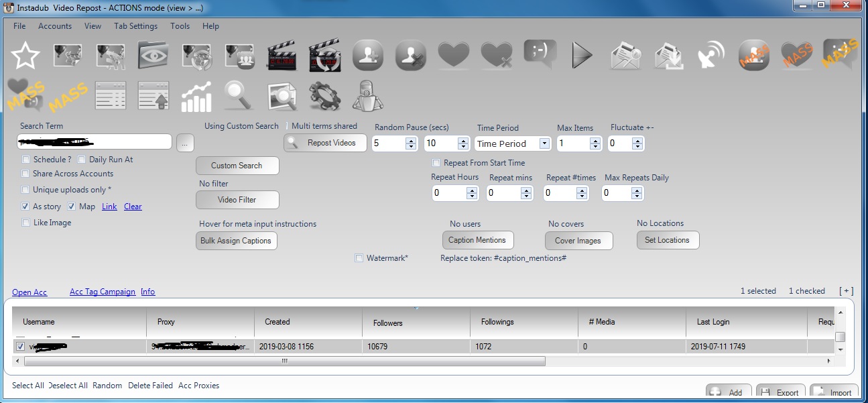The image size is (868, 403).
Task: Click the envelope with download arrow icon
Action: coord(668,56)
